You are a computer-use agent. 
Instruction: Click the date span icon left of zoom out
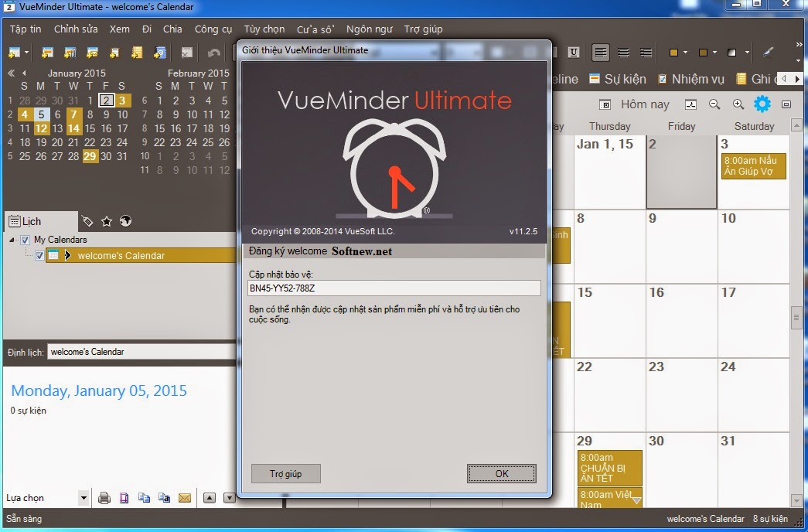coord(690,104)
